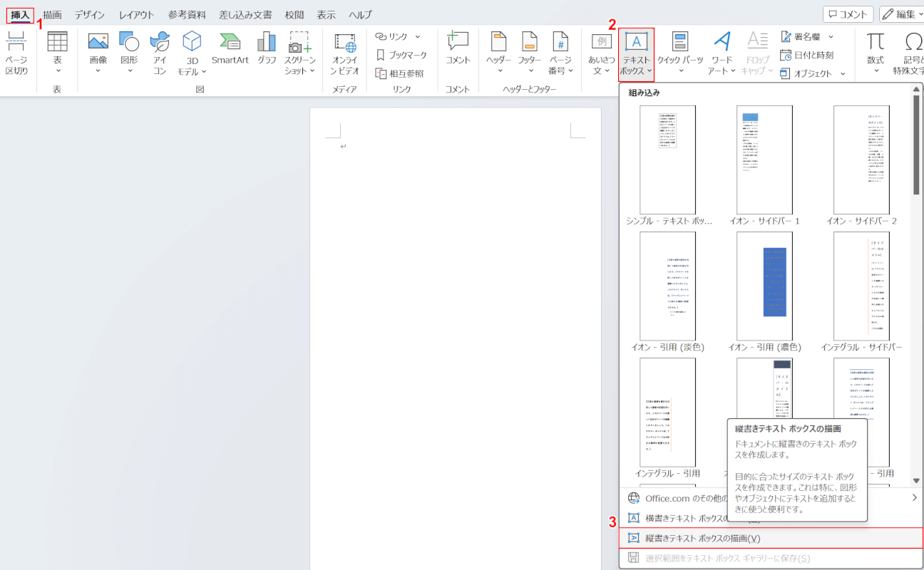
Task: Switch to the デザイン (Design) tab
Action: [x=90, y=14]
